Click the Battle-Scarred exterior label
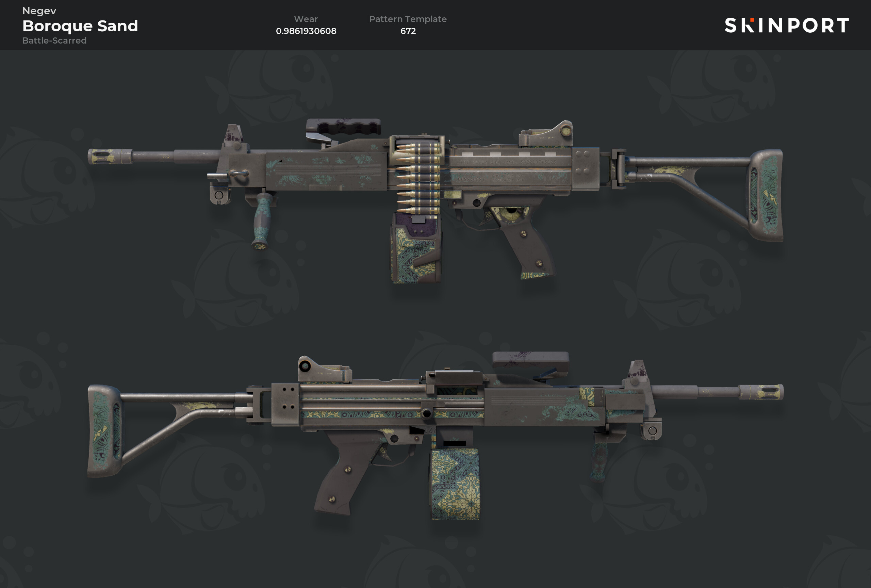871x588 pixels. click(x=54, y=40)
